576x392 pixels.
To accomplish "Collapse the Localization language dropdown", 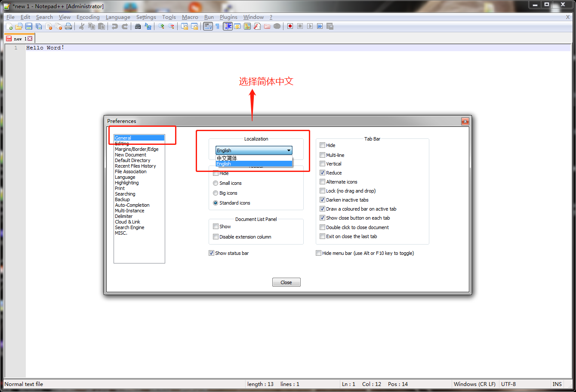I will point(254,150).
